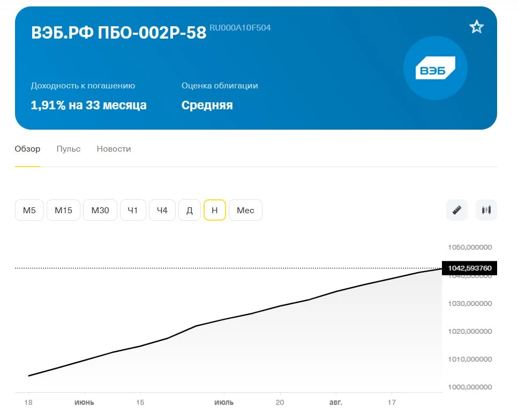
Task: Click the yield value 1,91% на 33 месяца
Action: (x=88, y=105)
